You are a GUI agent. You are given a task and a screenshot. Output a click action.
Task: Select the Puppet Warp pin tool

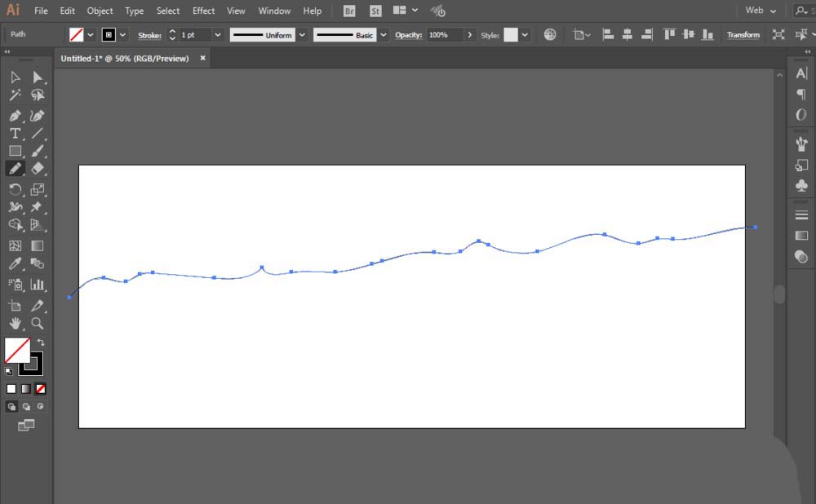[38, 207]
